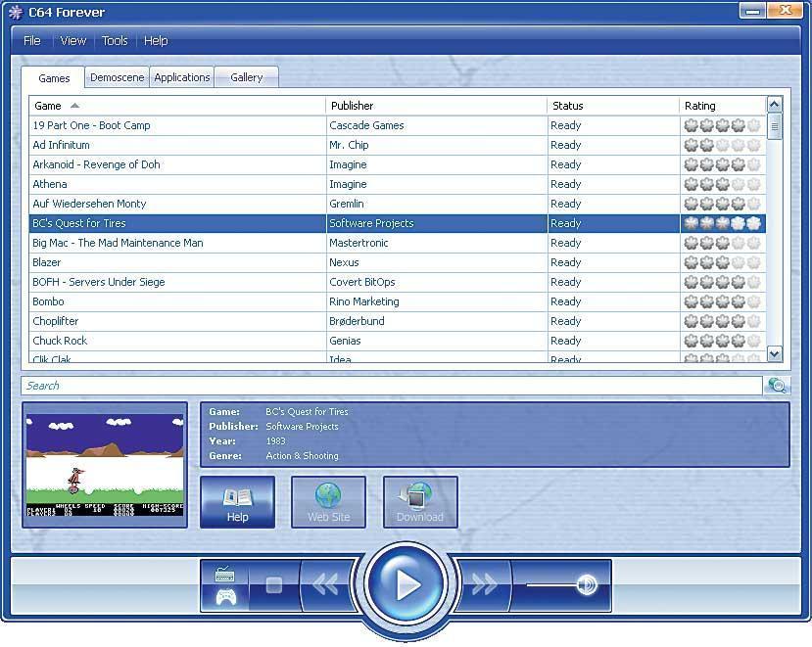
Task: Click the rating stars for Chuck Rock
Action: click(723, 341)
